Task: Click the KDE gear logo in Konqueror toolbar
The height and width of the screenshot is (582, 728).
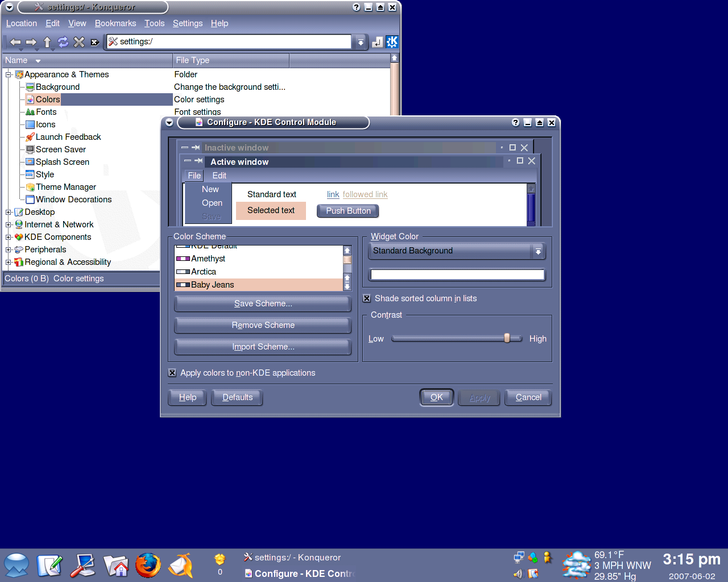Action: [x=392, y=42]
